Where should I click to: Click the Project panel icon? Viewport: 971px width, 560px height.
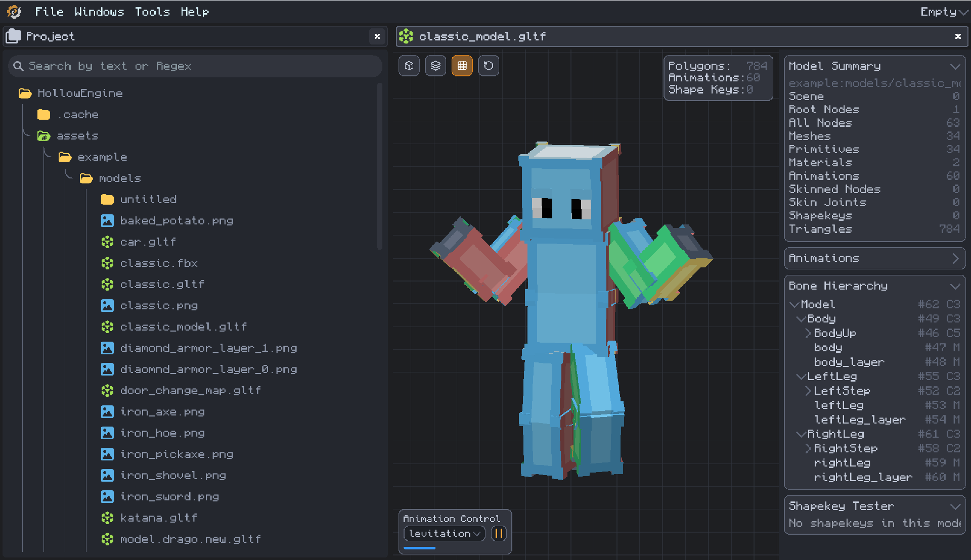(x=14, y=36)
